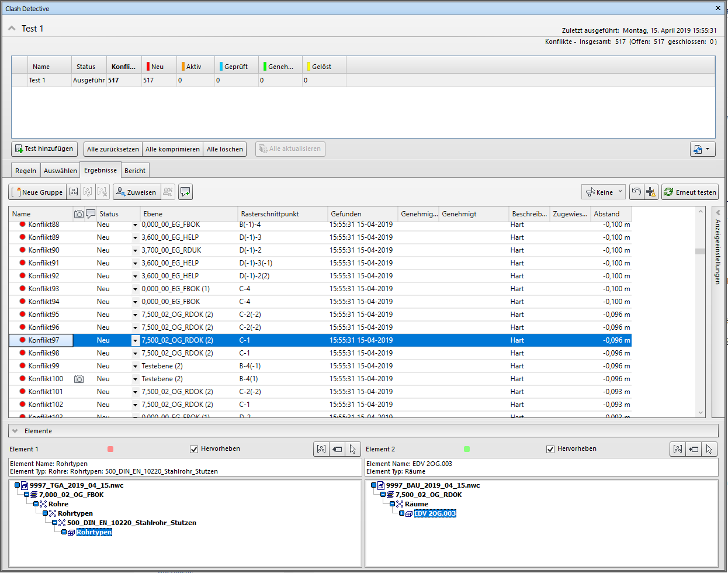
Task: Toggle the Hervorheben checkbox for Element 2
Action: [x=550, y=449]
